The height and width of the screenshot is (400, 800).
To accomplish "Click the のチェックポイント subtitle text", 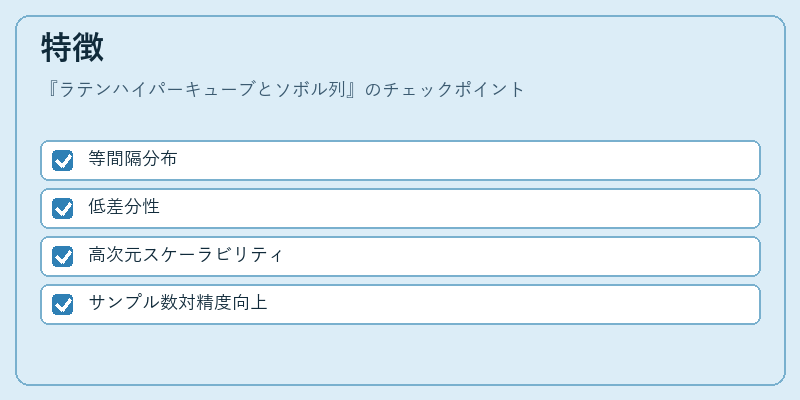I will (444, 90).
